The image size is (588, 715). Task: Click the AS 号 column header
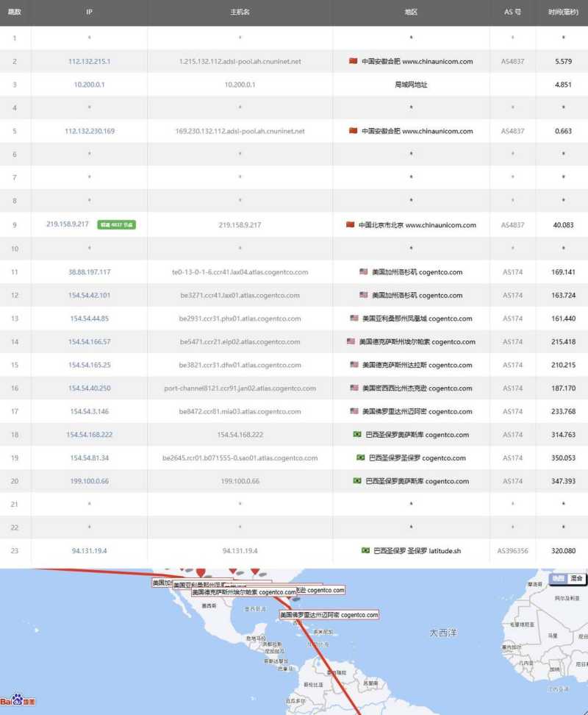coord(512,13)
